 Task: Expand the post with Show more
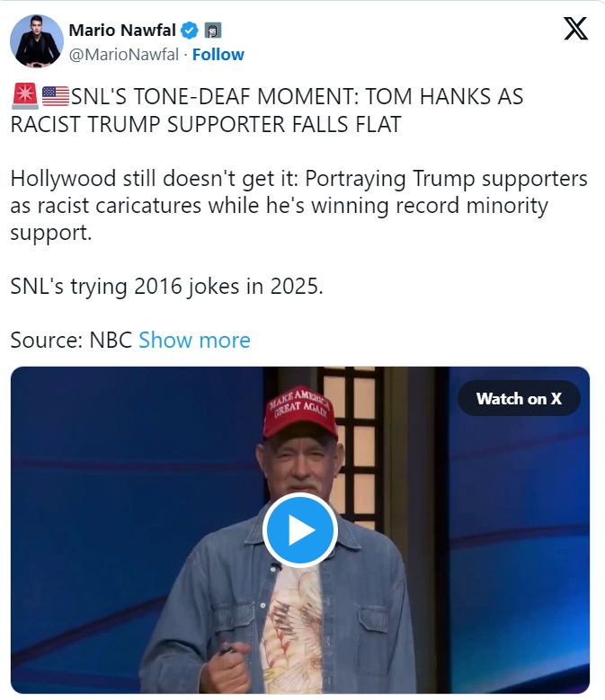pos(194,341)
